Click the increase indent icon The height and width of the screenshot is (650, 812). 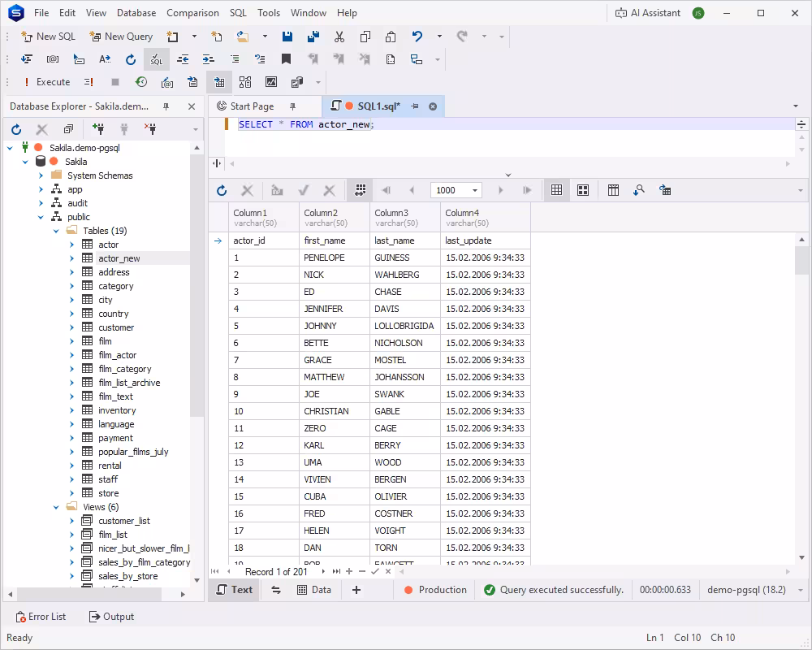[208, 59]
